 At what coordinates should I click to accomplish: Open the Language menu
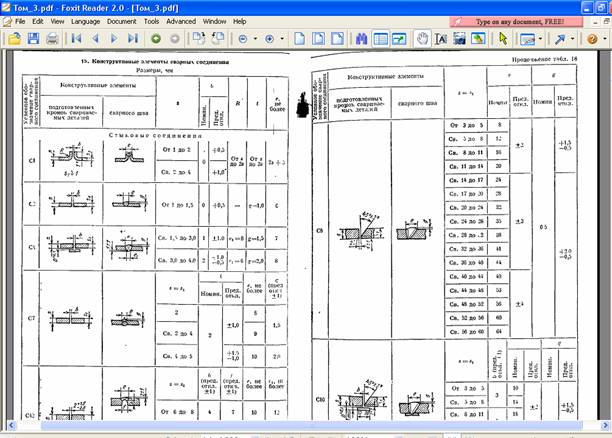(x=85, y=20)
